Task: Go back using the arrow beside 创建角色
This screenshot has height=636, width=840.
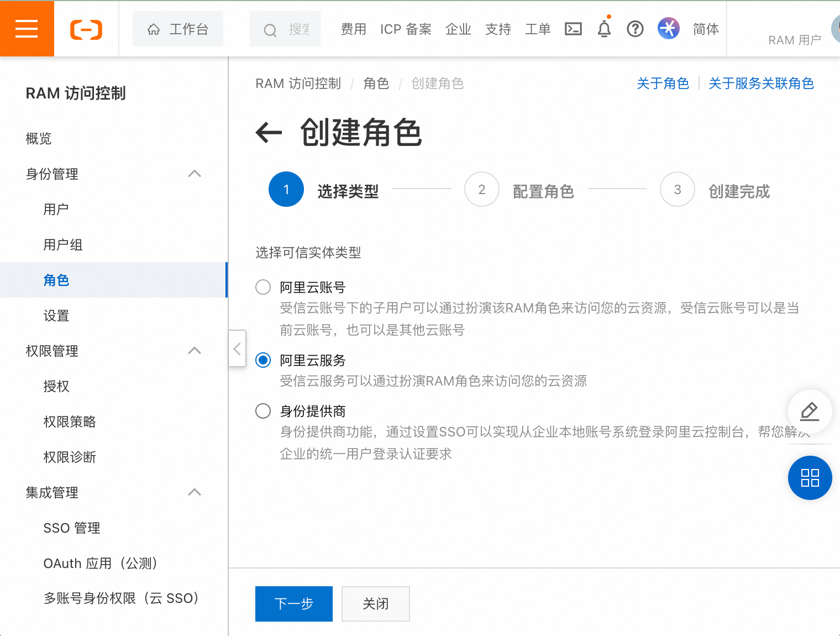Action: coord(269,132)
